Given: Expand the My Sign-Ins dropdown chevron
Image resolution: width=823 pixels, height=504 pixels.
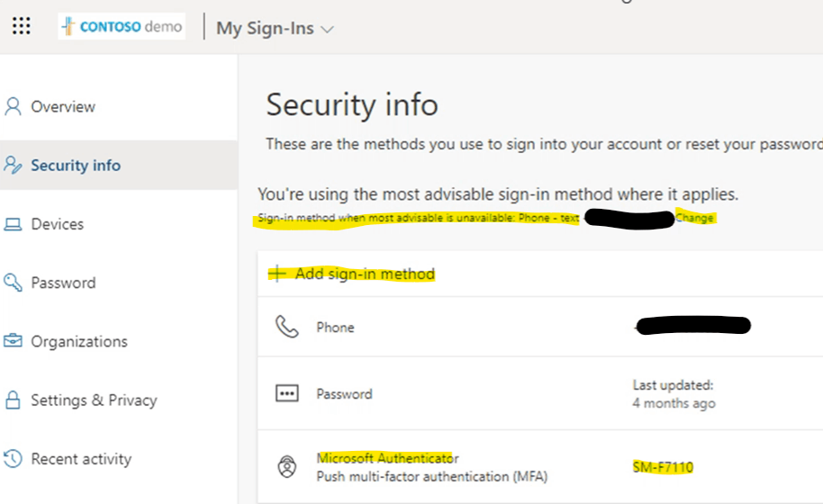Looking at the screenshot, I should click(x=328, y=30).
